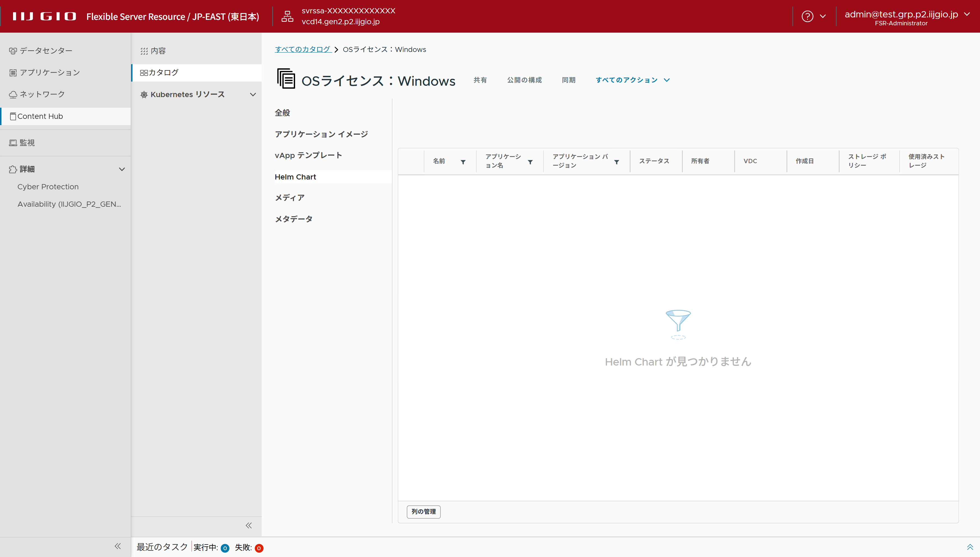Select the vApp テンプレート tab
Screen dimensions: 980x557
[308, 155]
